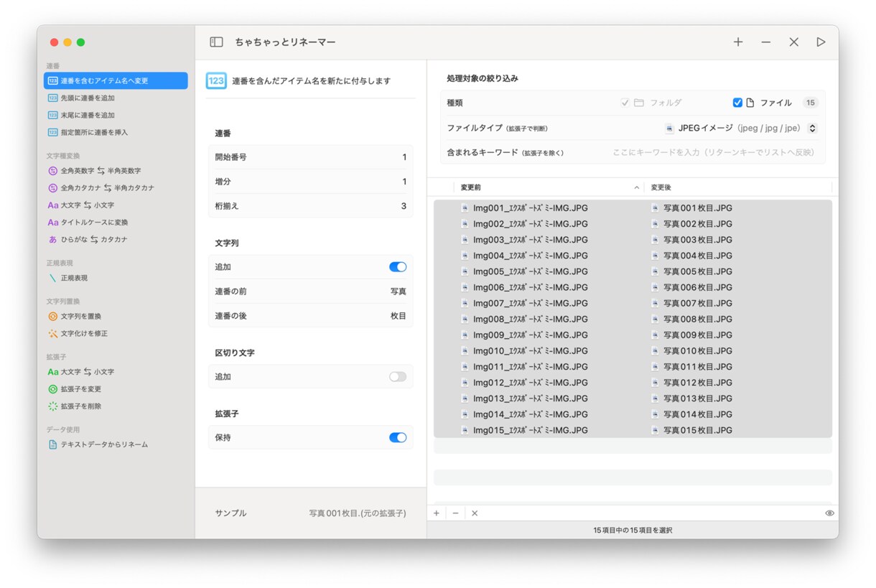Click renamed cell 写真014枚目.JPG
The image size is (876, 588).
click(698, 414)
